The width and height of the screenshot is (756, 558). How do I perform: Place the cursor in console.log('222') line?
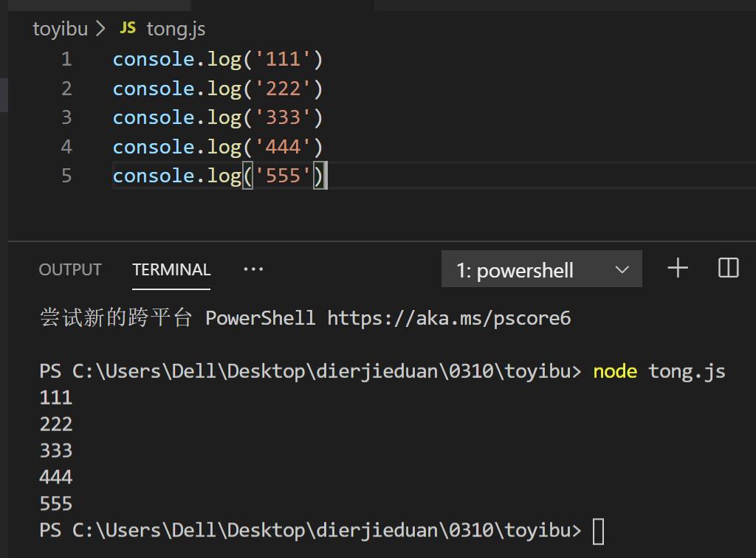[218, 89]
